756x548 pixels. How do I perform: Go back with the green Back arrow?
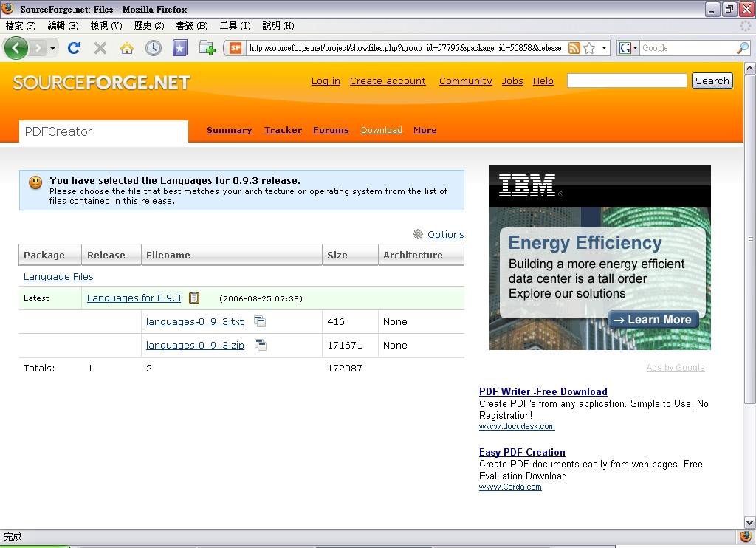click(x=16, y=48)
